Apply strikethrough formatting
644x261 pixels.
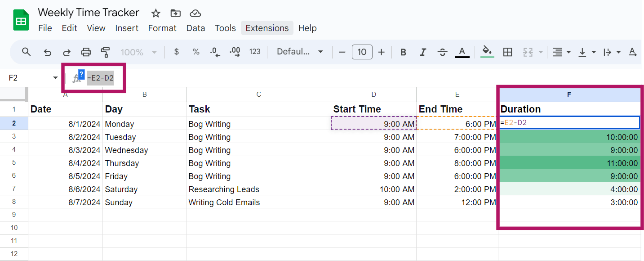pos(442,52)
